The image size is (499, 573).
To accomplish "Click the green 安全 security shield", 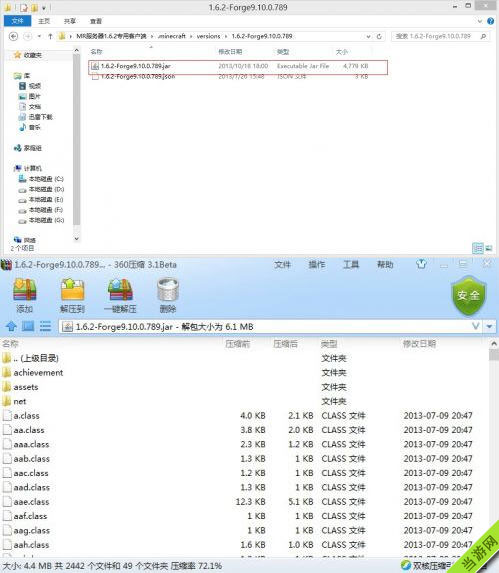I will tap(468, 295).
